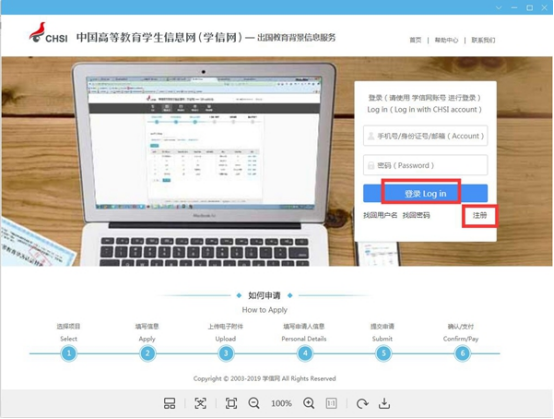Zoom in with the plus magnifier
554x419 pixels.
tap(309, 403)
